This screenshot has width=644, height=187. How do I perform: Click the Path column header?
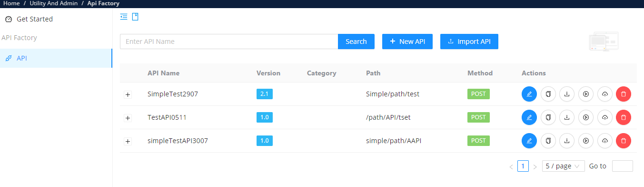coord(373,73)
